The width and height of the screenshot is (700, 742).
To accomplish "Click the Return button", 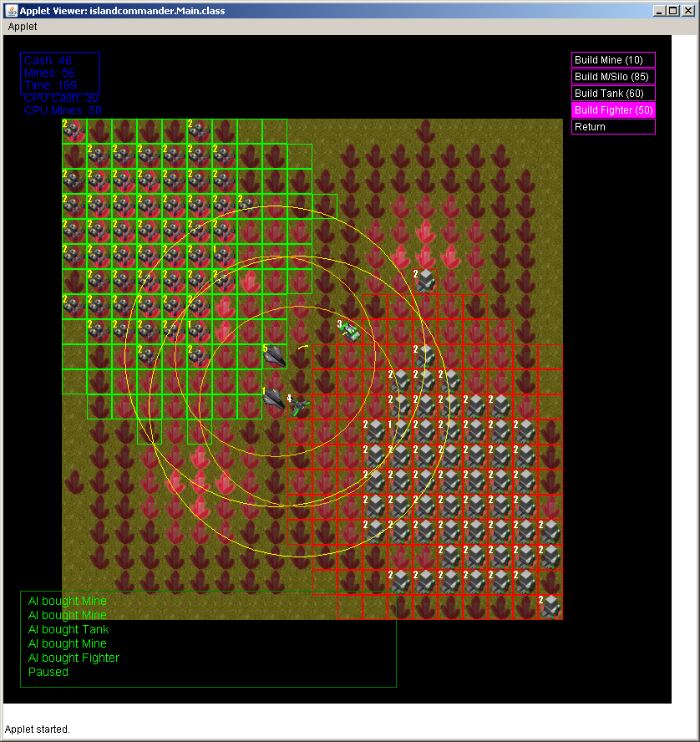I will (x=613, y=127).
